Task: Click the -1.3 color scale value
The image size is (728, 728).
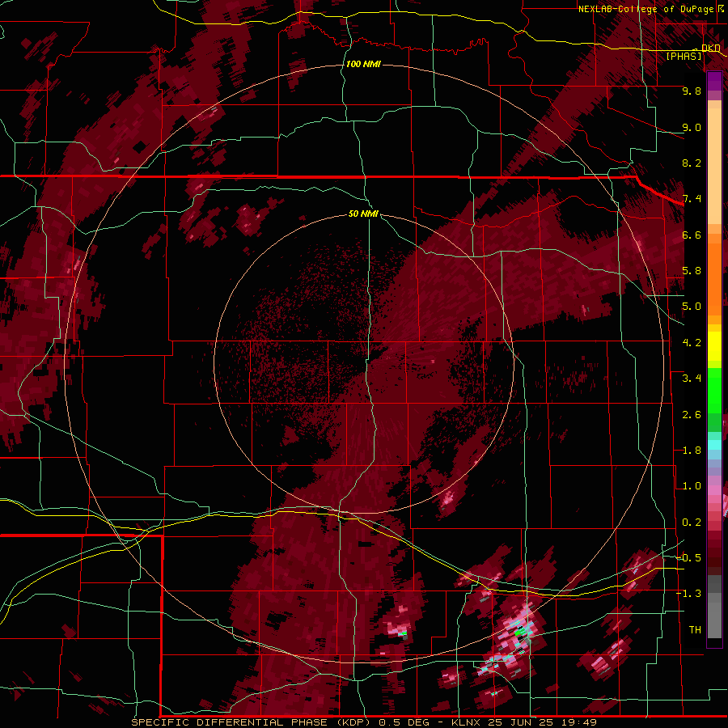Action: tap(688, 594)
